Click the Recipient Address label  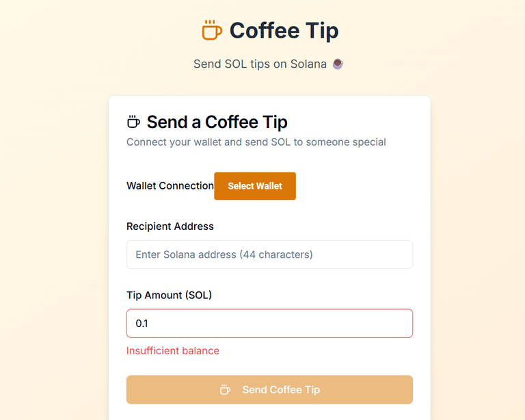pos(170,226)
